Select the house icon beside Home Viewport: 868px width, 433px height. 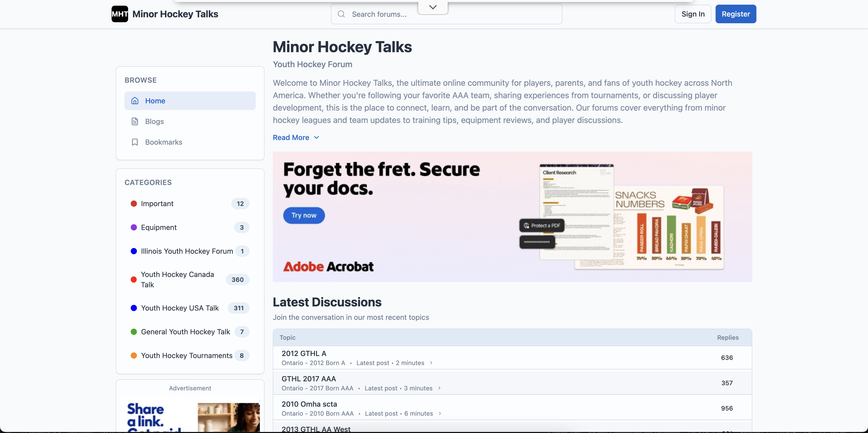coord(135,100)
